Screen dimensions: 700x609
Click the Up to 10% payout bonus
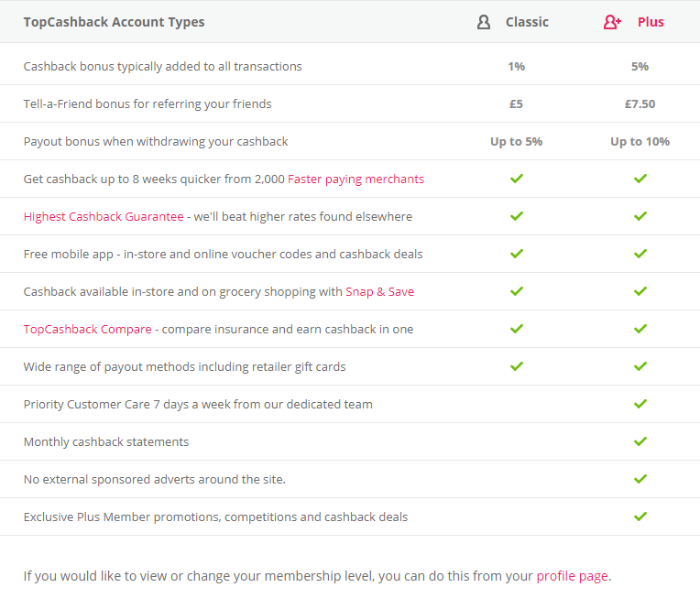640,141
